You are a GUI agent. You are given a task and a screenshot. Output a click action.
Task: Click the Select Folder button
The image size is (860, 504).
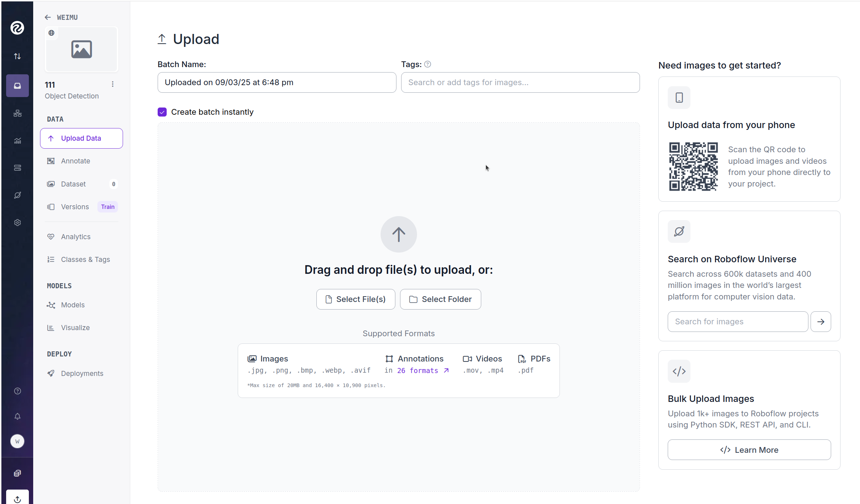[440, 299]
